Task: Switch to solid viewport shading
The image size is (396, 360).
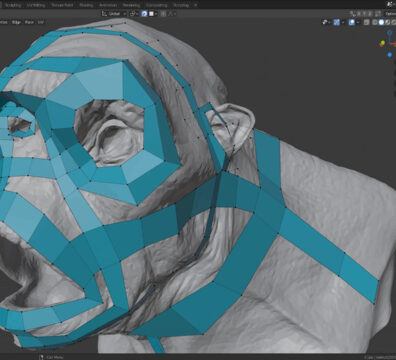Action: point(381,22)
